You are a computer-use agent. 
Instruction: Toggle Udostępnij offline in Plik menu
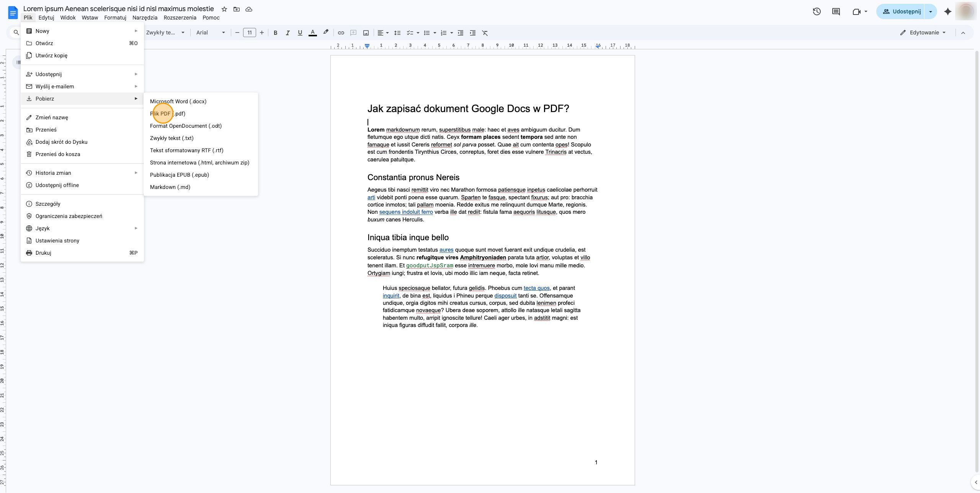(x=82, y=185)
